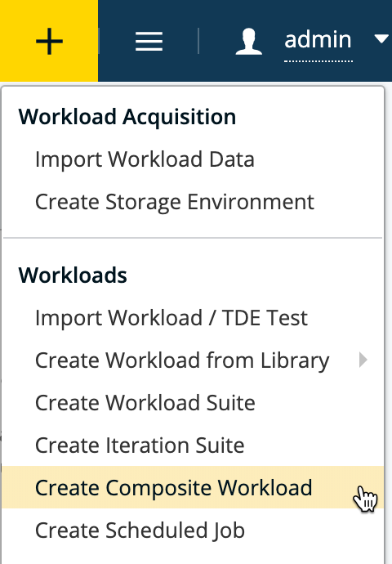Expand the admin account dropdown arrow

381,38
